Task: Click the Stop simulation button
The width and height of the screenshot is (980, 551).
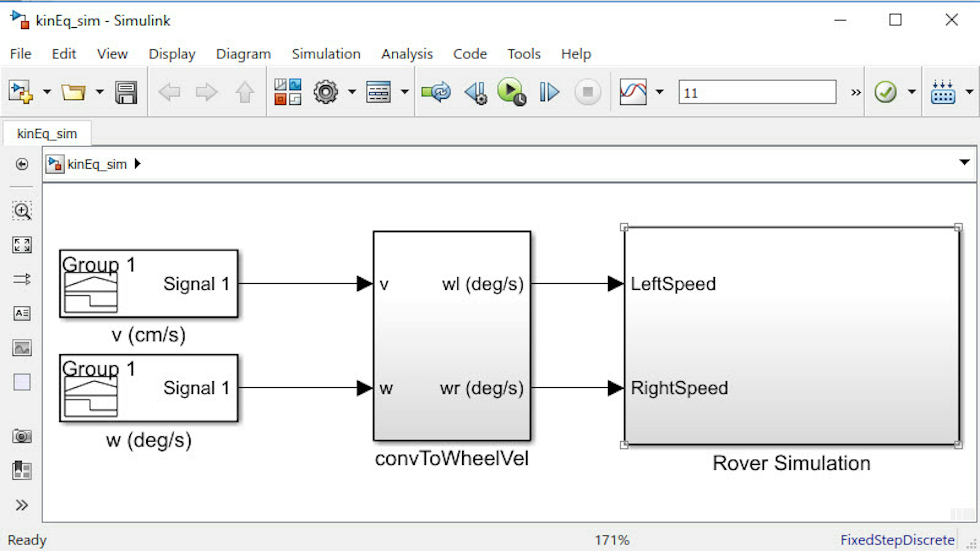Action: tap(588, 92)
